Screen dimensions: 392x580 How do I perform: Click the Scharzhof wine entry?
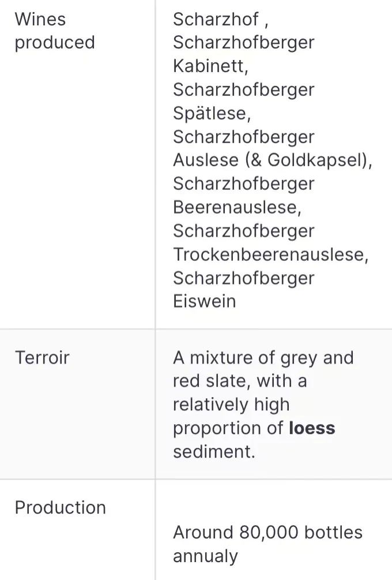[216, 19]
